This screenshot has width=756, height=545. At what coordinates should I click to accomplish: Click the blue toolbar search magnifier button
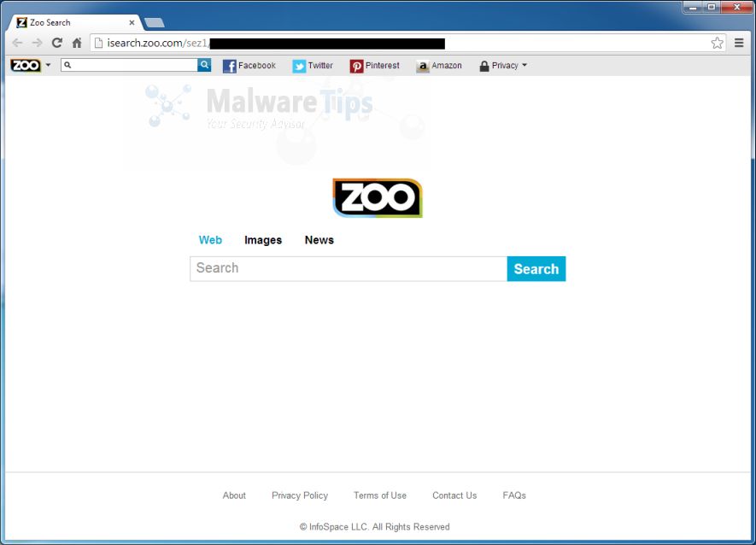coord(204,65)
